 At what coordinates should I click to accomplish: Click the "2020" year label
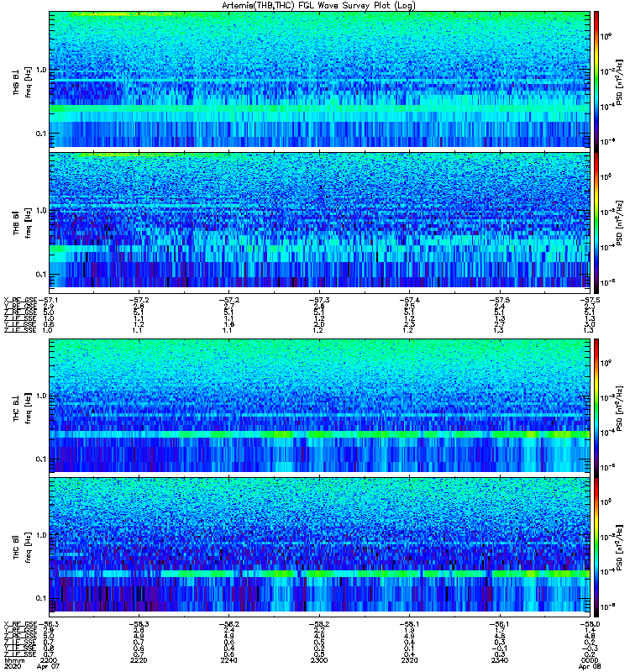pyautogui.click(x=12, y=667)
